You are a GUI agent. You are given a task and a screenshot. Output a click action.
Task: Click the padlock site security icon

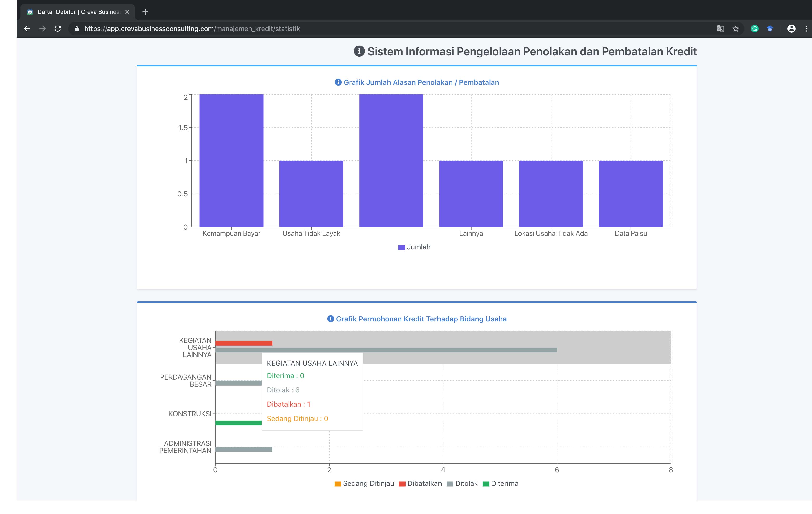point(76,29)
